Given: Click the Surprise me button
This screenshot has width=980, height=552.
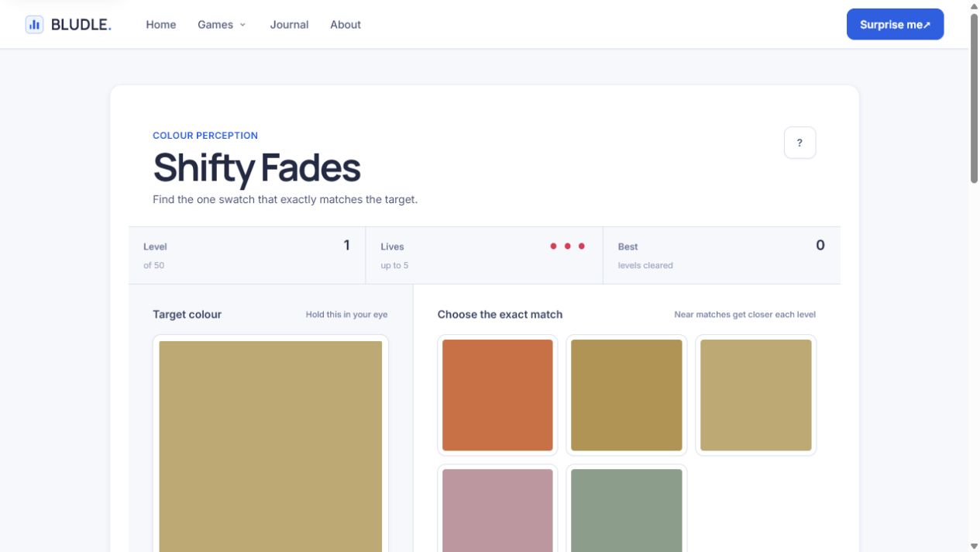Looking at the screenshot, I should (895, 24).
